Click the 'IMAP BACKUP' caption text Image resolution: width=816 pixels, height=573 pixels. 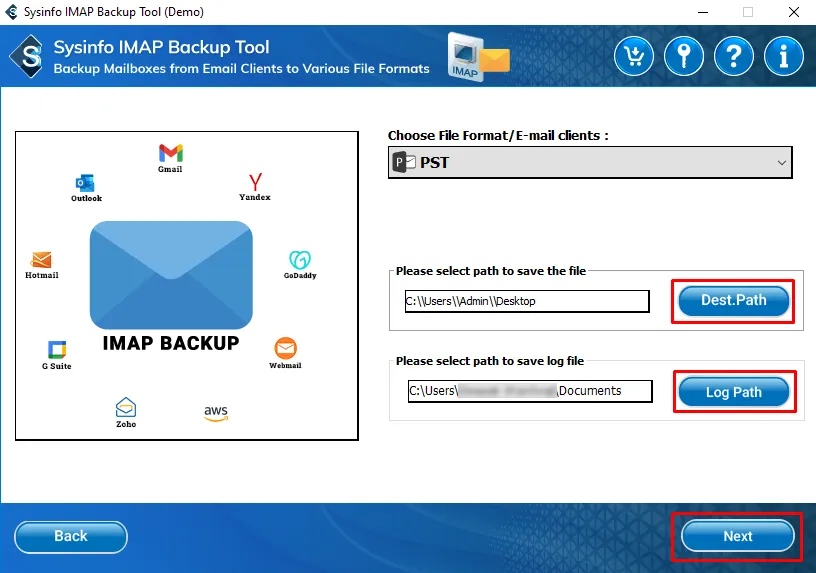171,343
